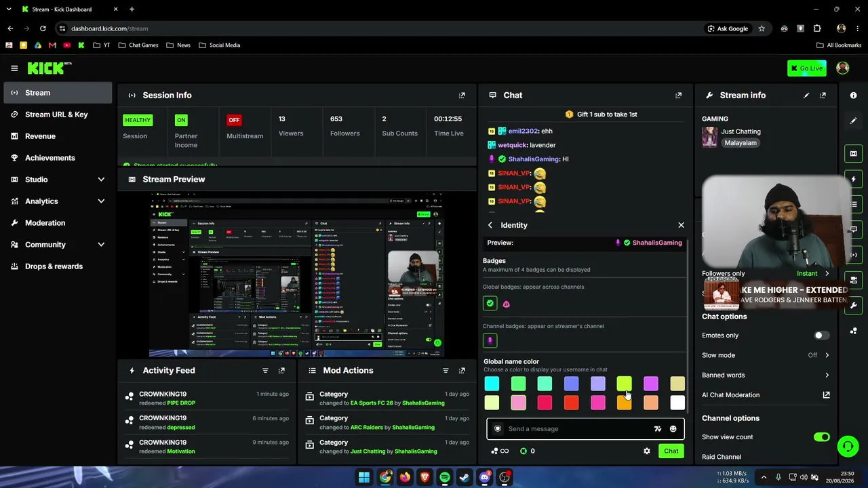
Task: Go back from the Identity panel
Action: pos(490,225)
